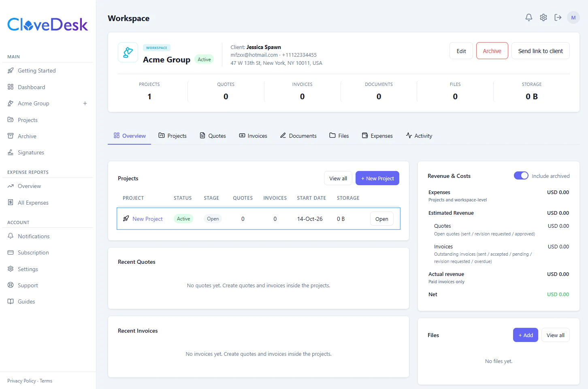The height and width of the screenshot is (389, 588).
Task: Open notifications bell icon in header
Action: click(529, 17)
